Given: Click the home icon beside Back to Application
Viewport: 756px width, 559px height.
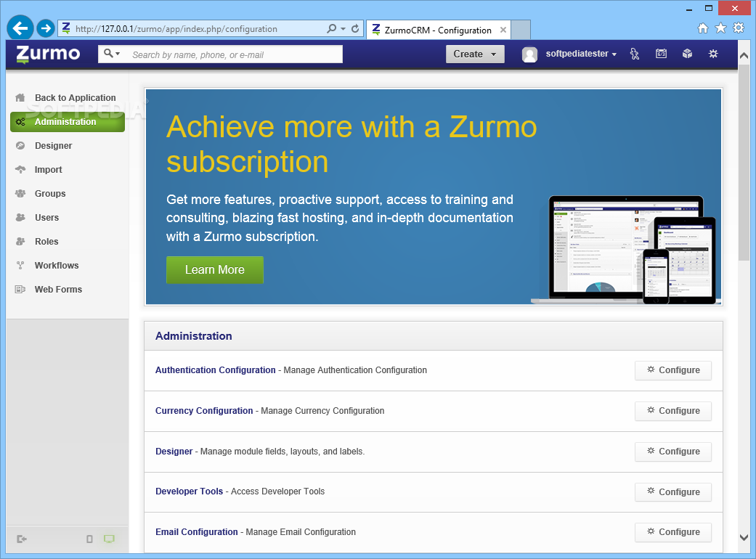Looking at the screenshot, I should 20,98.
